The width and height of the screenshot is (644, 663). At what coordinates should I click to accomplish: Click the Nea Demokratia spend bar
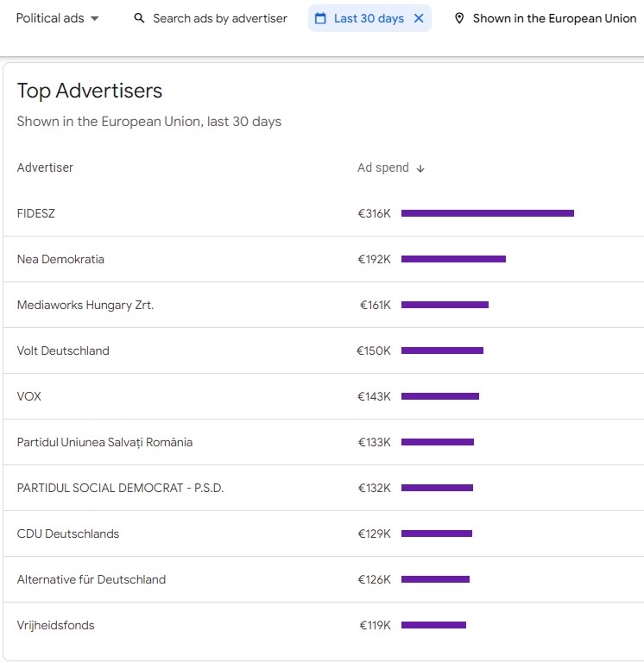(x=453, y=259)
